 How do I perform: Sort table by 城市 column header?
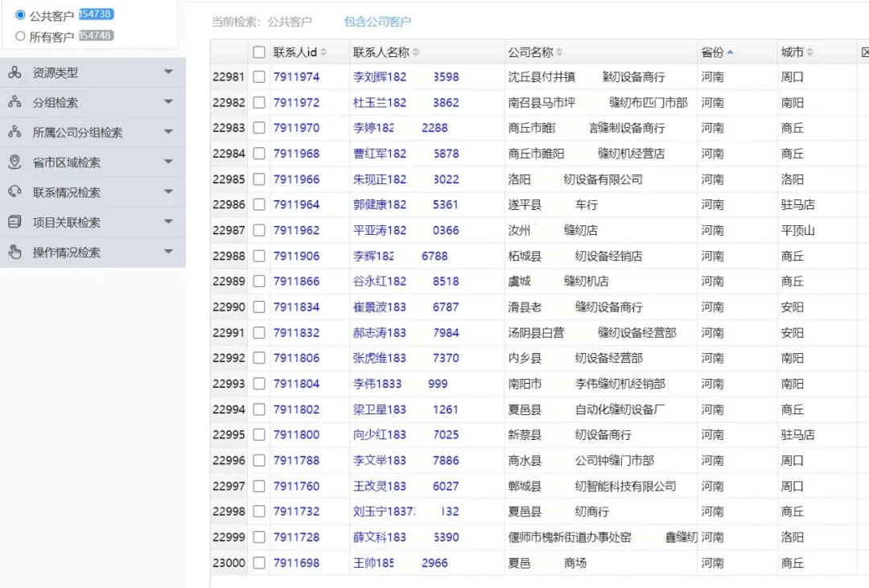(x=793, y=52)
